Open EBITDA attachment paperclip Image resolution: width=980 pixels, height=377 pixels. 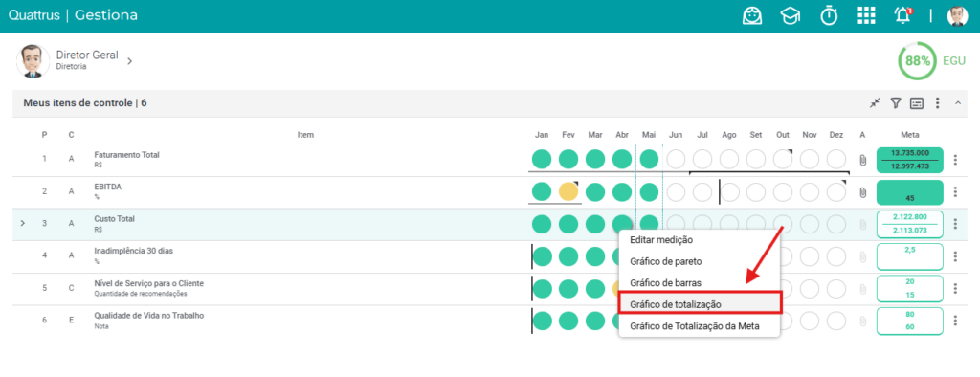[862, 192]
